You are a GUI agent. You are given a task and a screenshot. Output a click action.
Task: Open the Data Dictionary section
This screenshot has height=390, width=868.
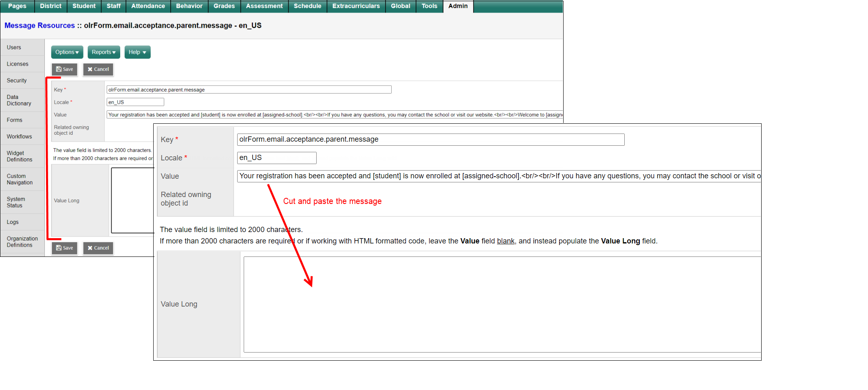(19, 100)
